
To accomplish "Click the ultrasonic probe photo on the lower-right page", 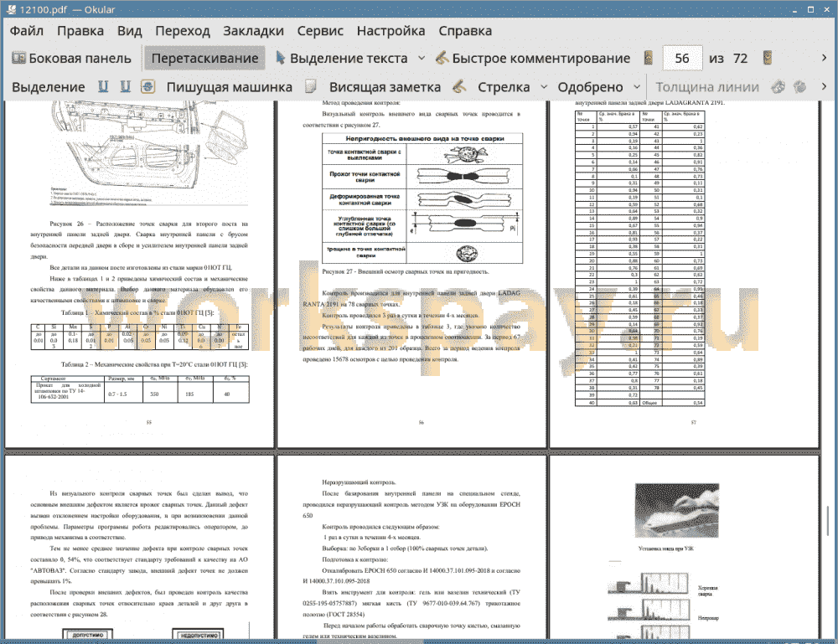I will (x=676, y=513).
